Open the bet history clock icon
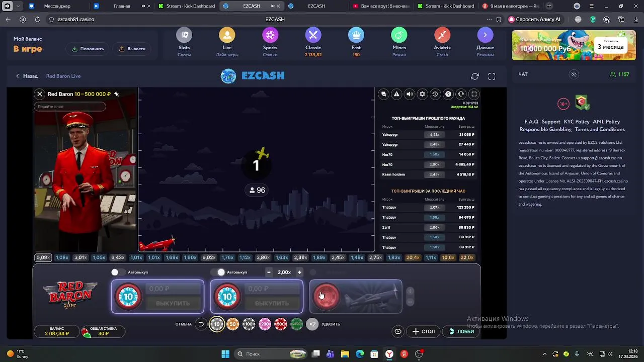Image resolution: width=644 pixels, height=362 pixels. pos(435,94)
